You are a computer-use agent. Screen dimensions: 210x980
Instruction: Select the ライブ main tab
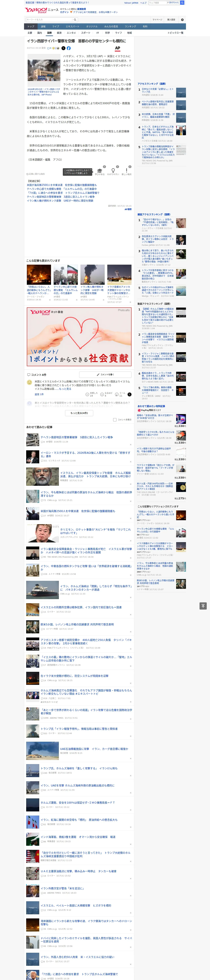pyautogui.click(x=56, y=27)
